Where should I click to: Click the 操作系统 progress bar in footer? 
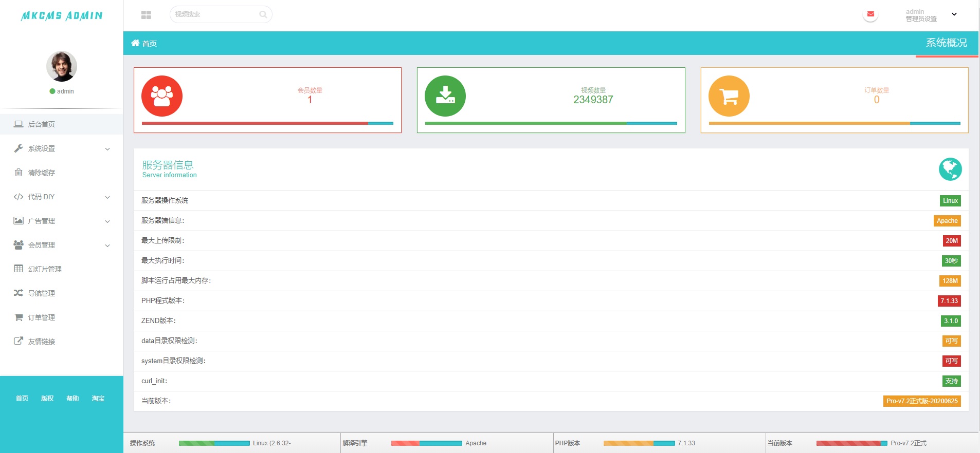coord(214,443)
